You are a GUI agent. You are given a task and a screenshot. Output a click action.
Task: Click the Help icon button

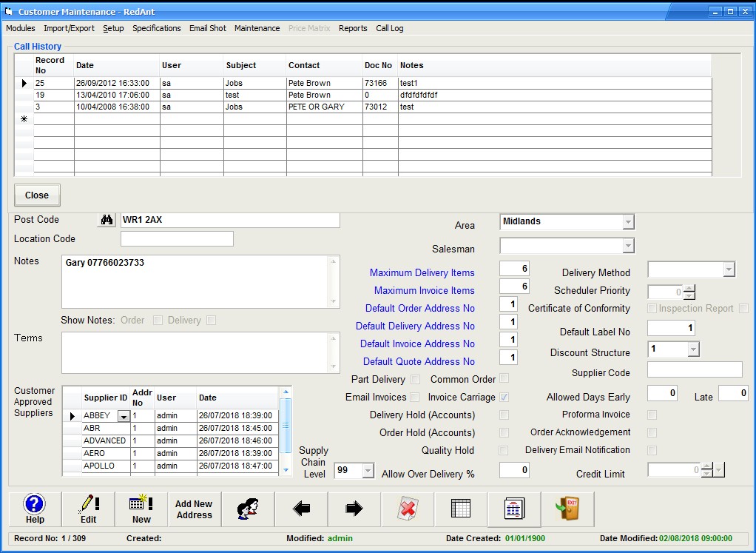pos(35,509)
